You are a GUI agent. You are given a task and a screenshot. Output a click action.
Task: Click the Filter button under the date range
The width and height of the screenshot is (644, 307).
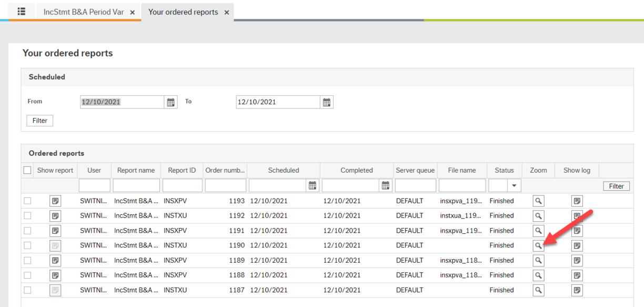tap(39, 121)
